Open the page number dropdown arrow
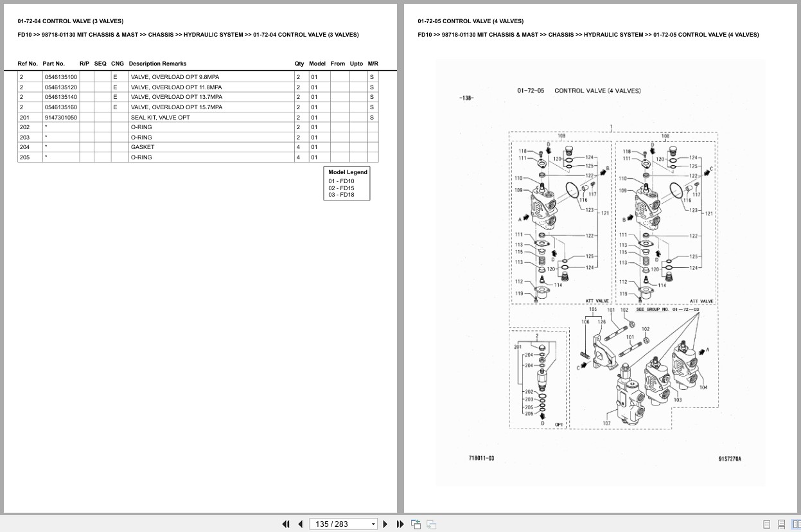The height and width of the screenshot is (532, 801). pyautogui.click(x=373, y=524)
